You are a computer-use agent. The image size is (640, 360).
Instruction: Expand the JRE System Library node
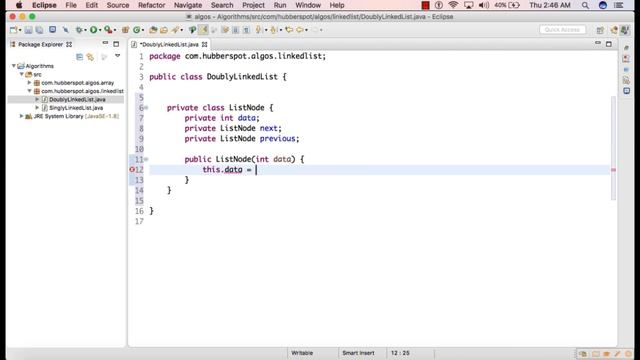point(22,116)
